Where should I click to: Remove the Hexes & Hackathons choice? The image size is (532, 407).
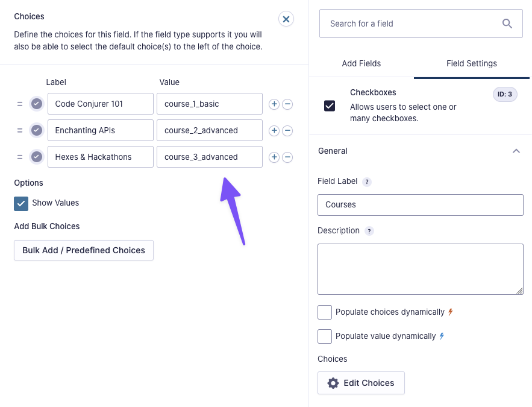point(288,157)
